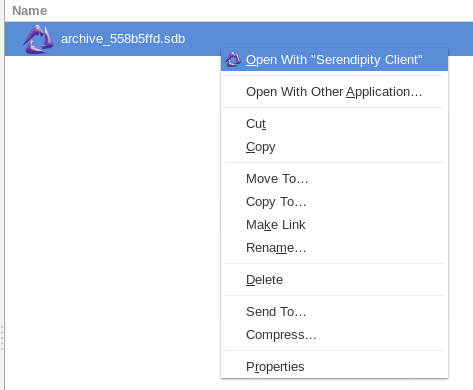
Task: Choose Send To… option
Action: click(x=334, y=312)
